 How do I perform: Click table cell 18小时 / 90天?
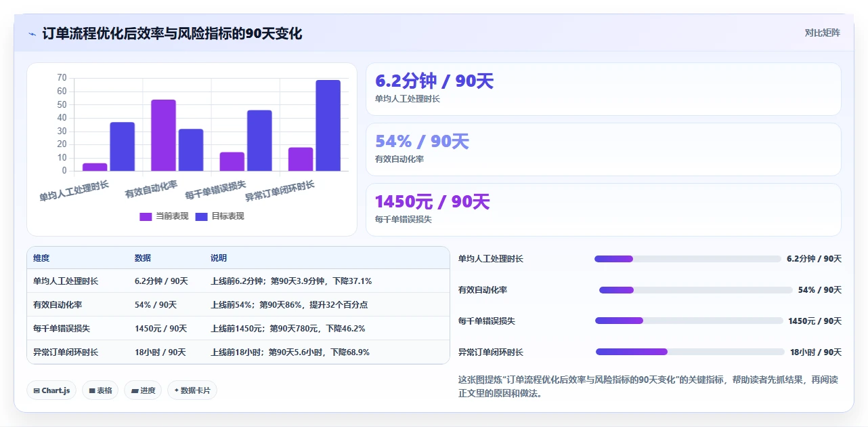point(160,352)
